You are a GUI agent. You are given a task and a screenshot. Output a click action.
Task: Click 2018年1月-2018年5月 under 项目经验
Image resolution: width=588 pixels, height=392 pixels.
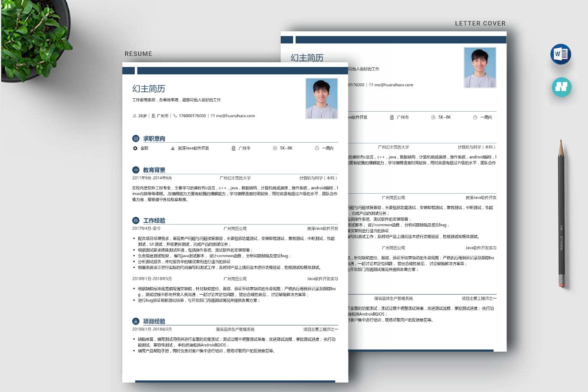click(152, 330)
